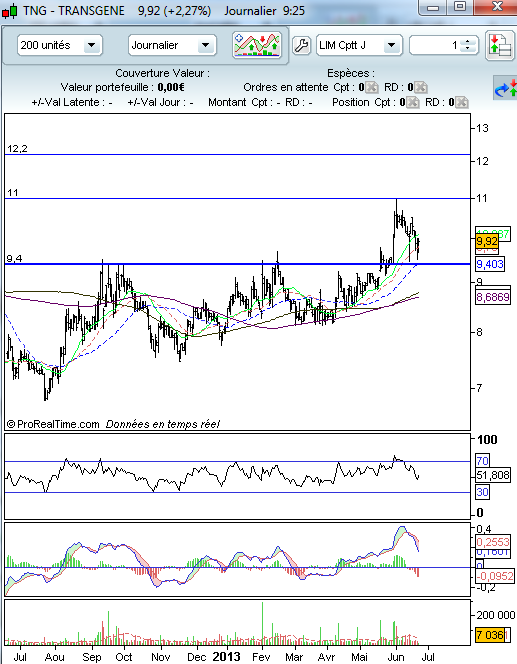517x664 pixels.
Task: Select the 12,2 horizontal line label
Action: 17,149
